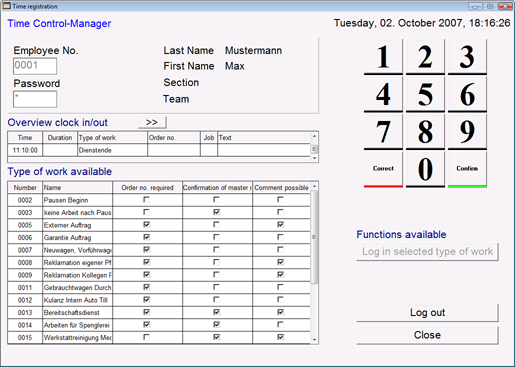
Task: Click overview table scroll down arrow
Action: click(314, 158)
